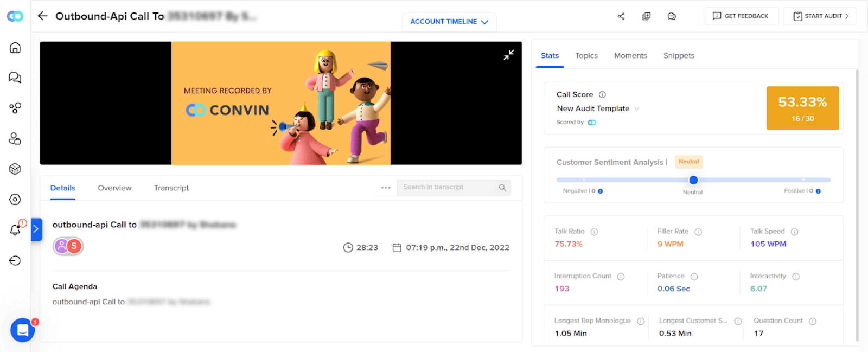This screenshot has width=868, height=352.
Task: Click the 105 WPM Talk Speed value
Action: [768, 244]
